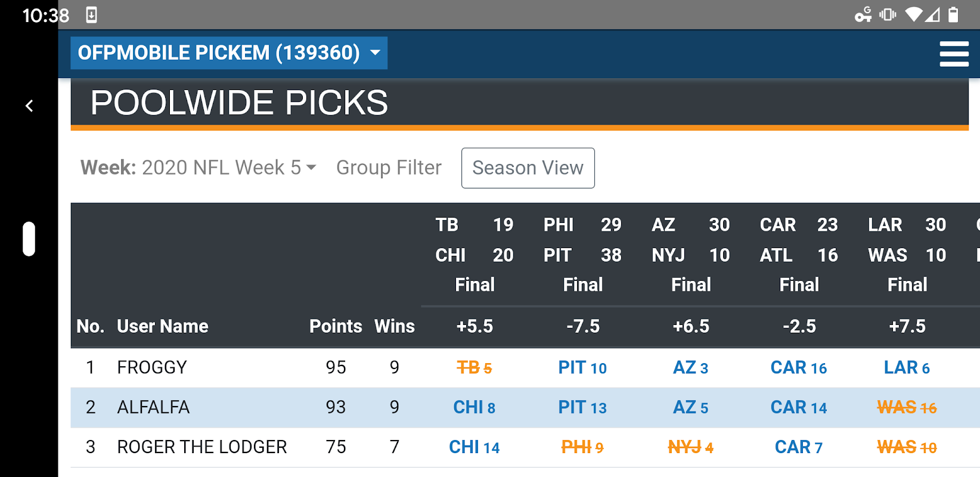Expand the OFPMOBILE PICKEM pool dropdown
Image resolution: width=980 pixels, height=477 pixels.
point(229,53)
